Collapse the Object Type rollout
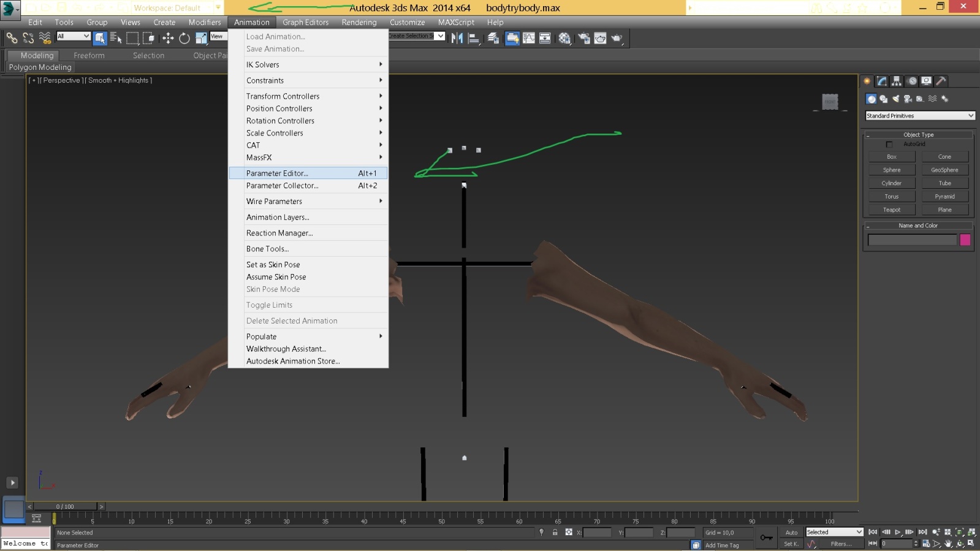 coord(918,135)
